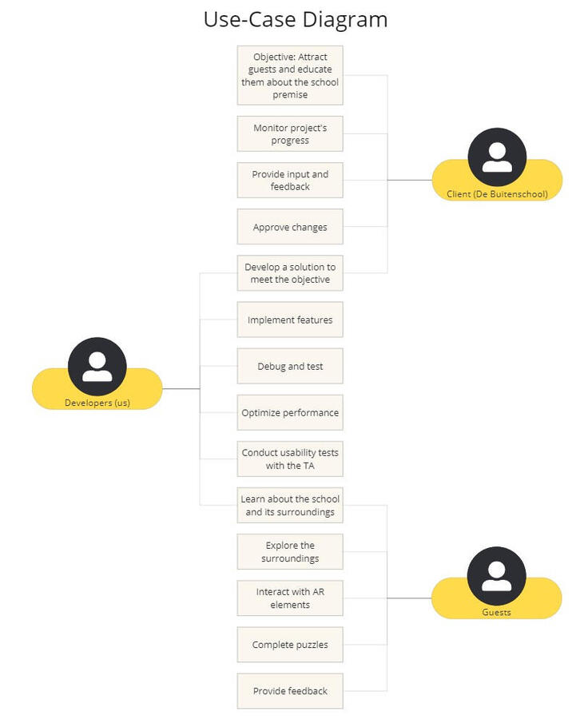
Task: Select the Conduct usability tests box
Action: coord(290,459)
